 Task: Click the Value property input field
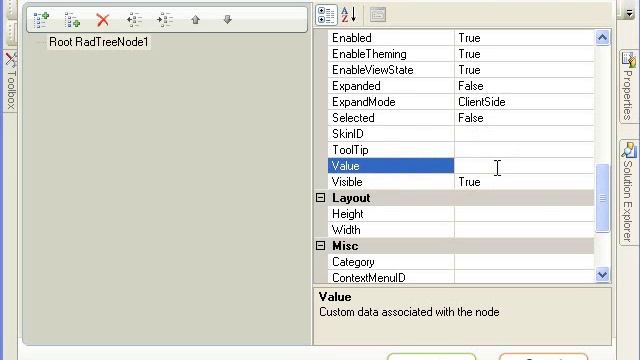tap(524, 166)
